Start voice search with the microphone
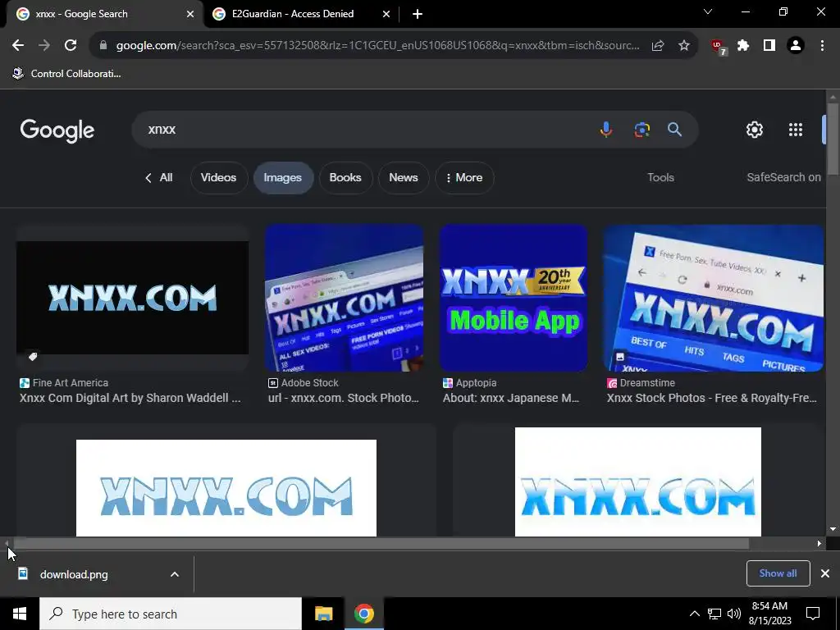Viewport: 840px width, 630px height. 606,129
